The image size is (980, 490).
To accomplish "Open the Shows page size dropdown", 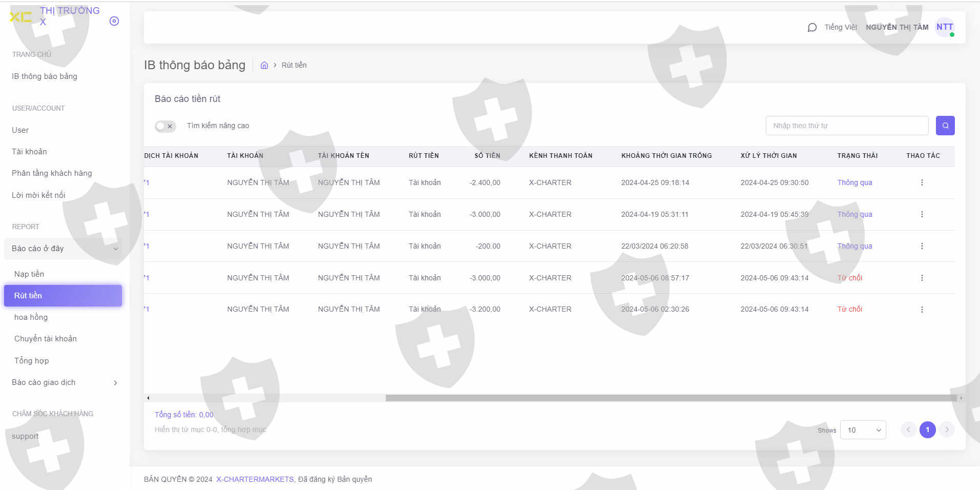I will point(863,430).
